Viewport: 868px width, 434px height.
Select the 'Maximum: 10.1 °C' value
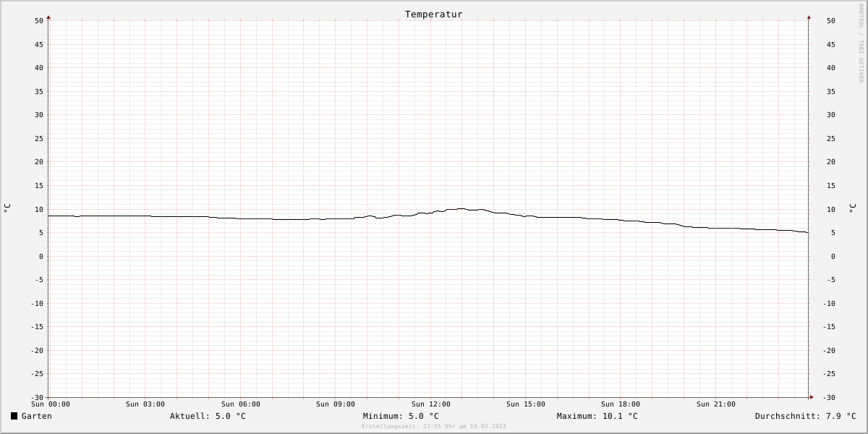pyautogui.click(x=597, y=416)
